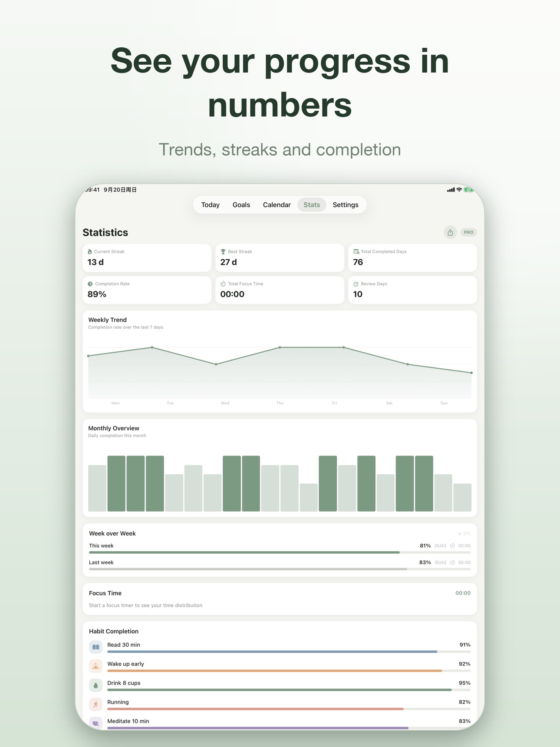Tap the 13 d Current Streak value

click(96, 262)
